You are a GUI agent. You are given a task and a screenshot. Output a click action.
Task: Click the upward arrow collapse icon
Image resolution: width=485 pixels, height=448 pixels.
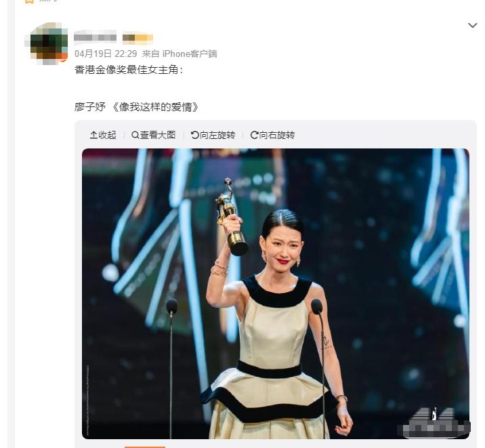(x=93, y=135)
